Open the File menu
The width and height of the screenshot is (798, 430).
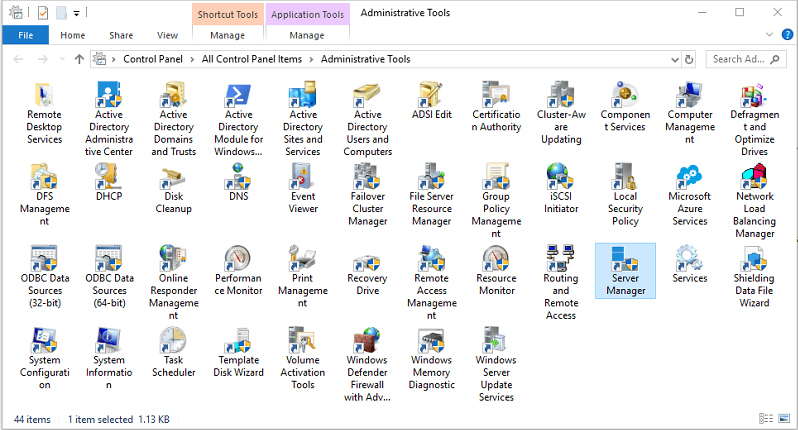(25, 35)
